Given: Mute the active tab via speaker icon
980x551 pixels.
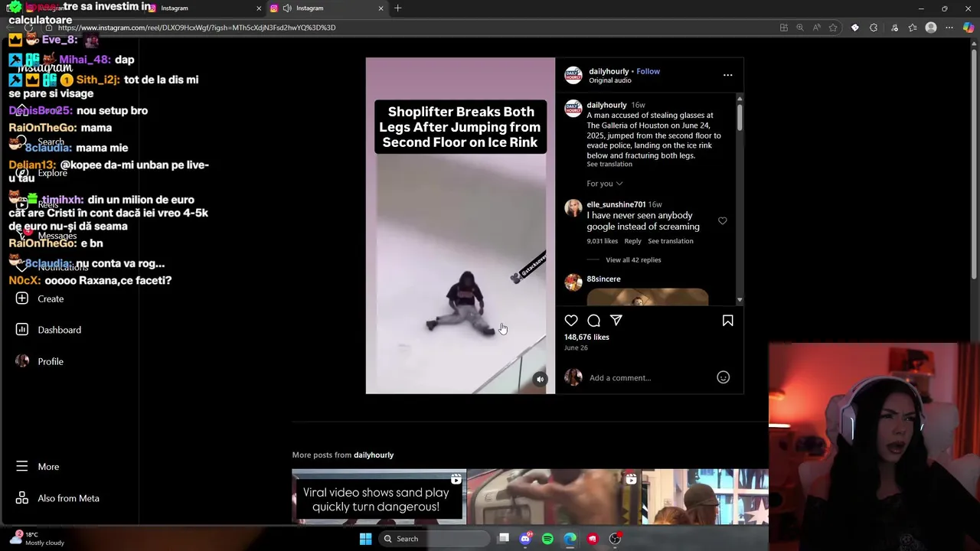Looking at the screenshot, I should (x=287, y=8).
